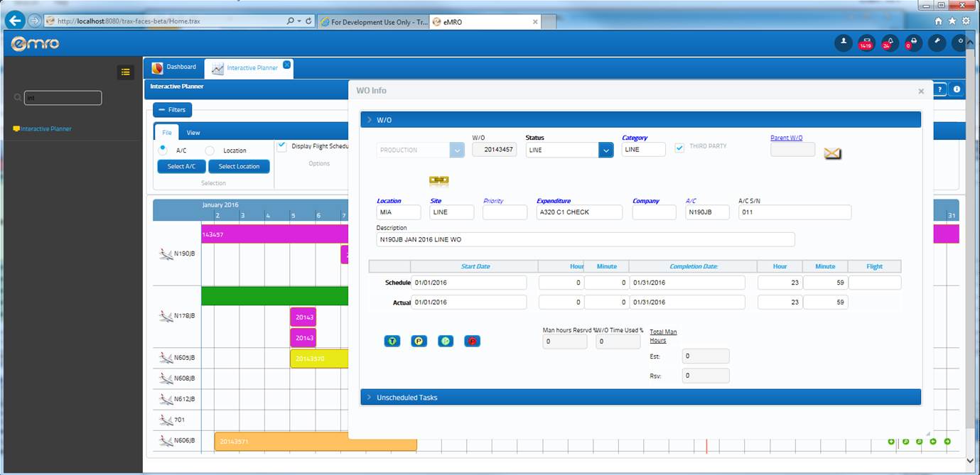Click the envelope icon beside Parent W/O
This screenshot has width=980, height=475.
832,153
